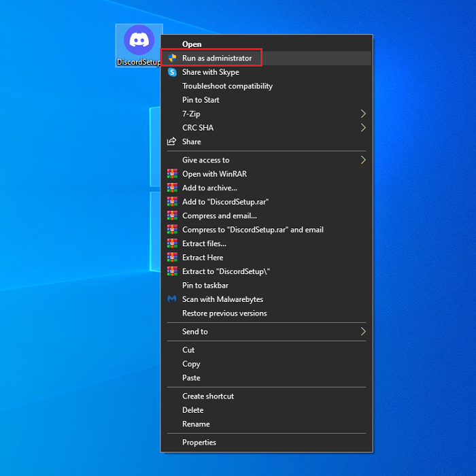Select Run as administrator
The width and height of the screenshot is (476, 476).
[267, 58]
